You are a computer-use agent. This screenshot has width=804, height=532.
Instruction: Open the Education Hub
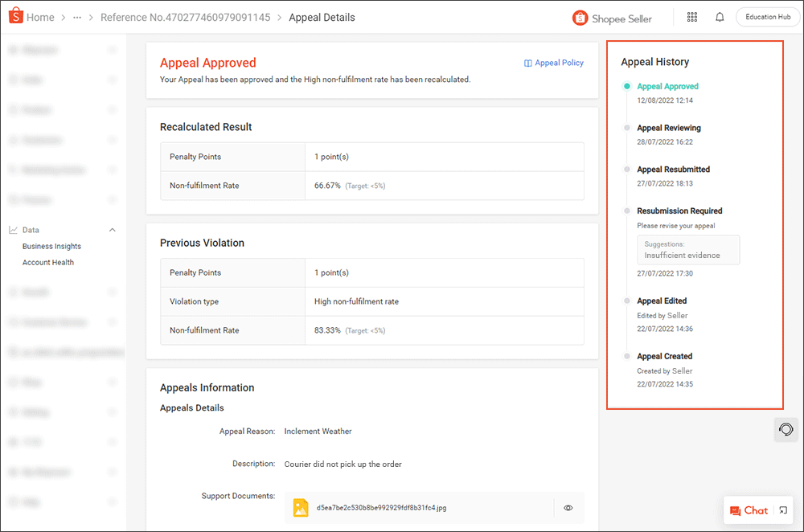click(x=767, y=16)
